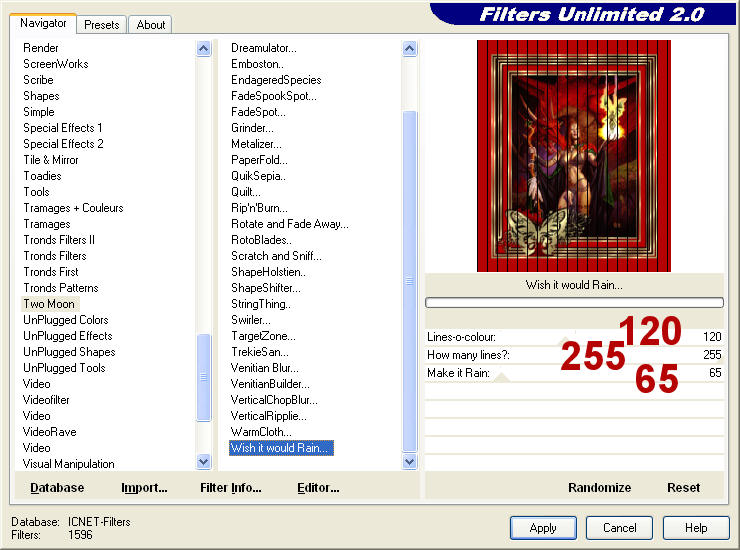Click the Database button

point(57,488)
